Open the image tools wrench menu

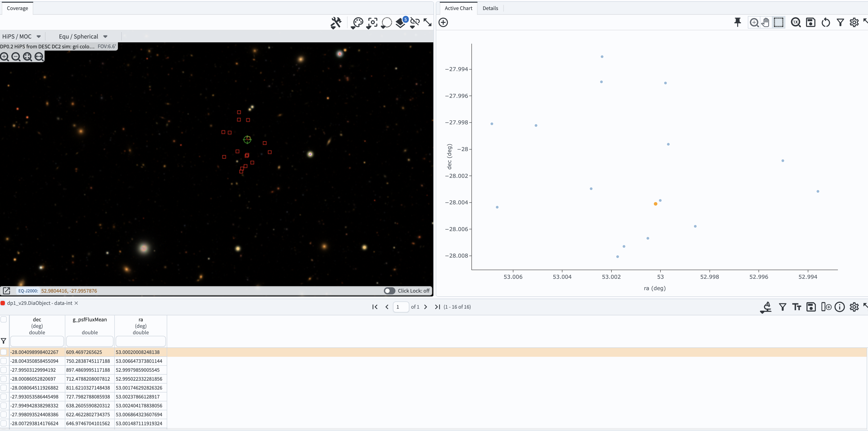click(x=336, y=23)
